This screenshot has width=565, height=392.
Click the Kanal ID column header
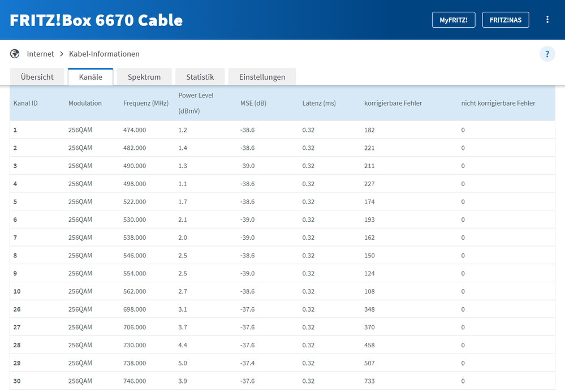pyautogui.click(x=25, y=104)
